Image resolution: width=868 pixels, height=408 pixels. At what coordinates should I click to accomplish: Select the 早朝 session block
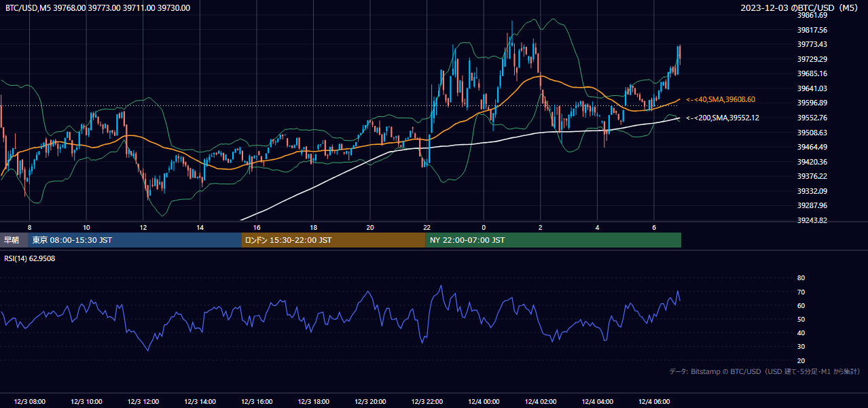tap(14, 240)
